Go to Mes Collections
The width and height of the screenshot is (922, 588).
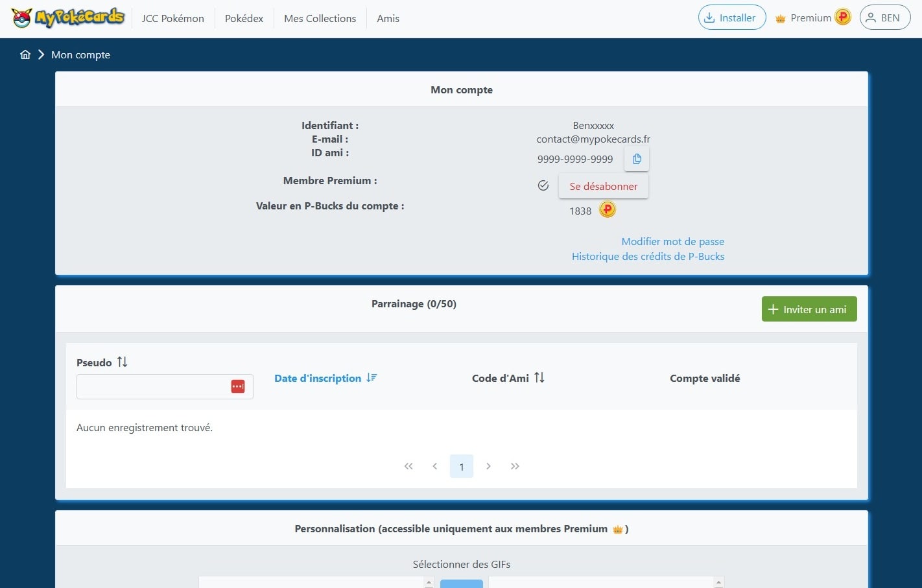(x=320, y=18)
